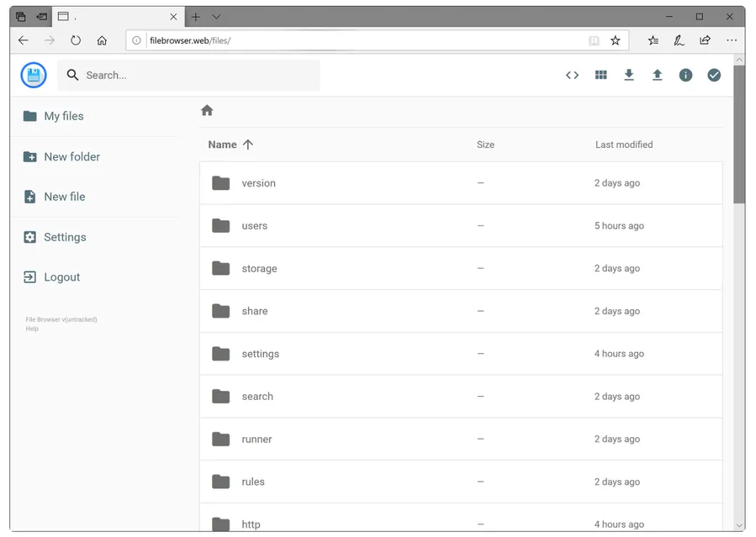756x537 pixels.
Task: Click the search folder icon in list
Action: coord(221,397)
